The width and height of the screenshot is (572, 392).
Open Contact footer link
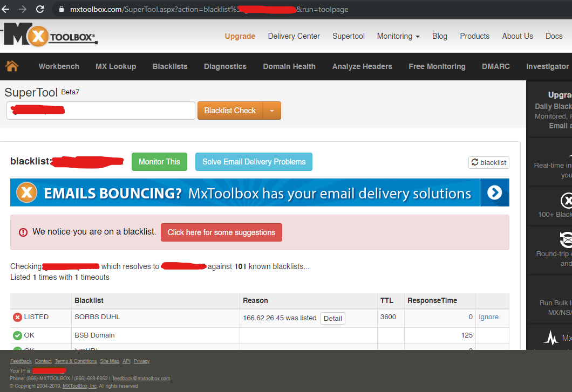pos(43,361)
